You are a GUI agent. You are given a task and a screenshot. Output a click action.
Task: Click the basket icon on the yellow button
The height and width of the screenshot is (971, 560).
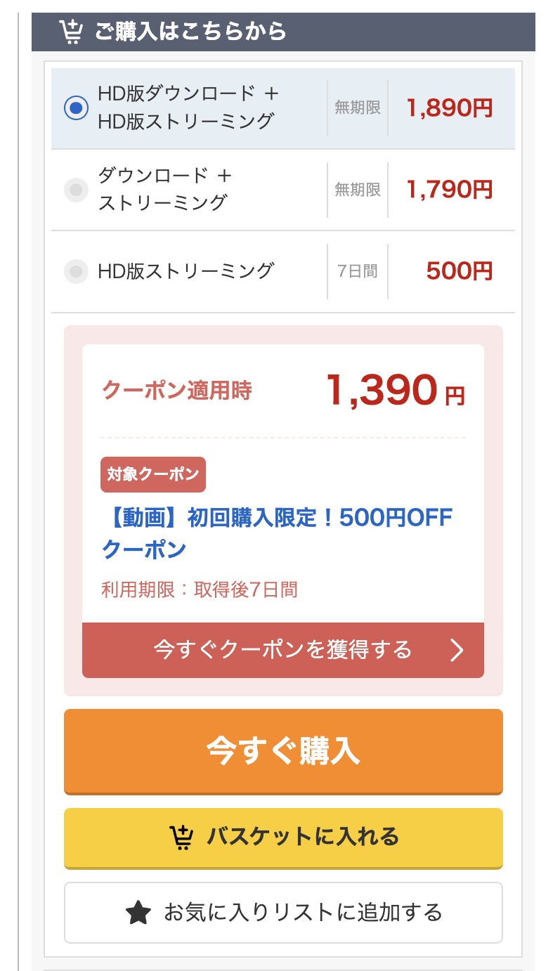(181, 837)
